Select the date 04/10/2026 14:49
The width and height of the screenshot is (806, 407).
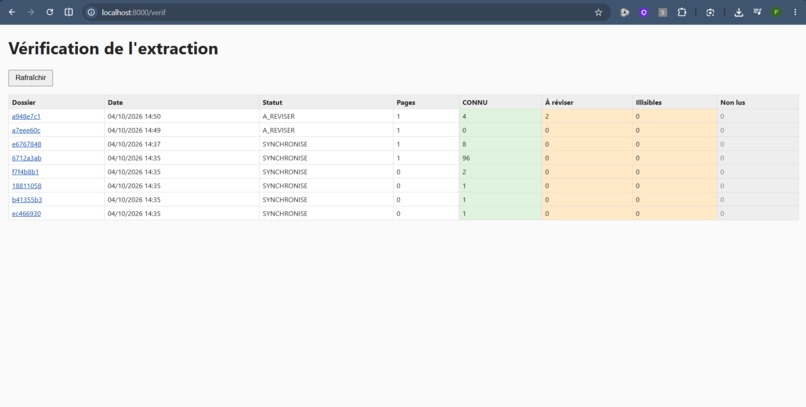[134, 131]
